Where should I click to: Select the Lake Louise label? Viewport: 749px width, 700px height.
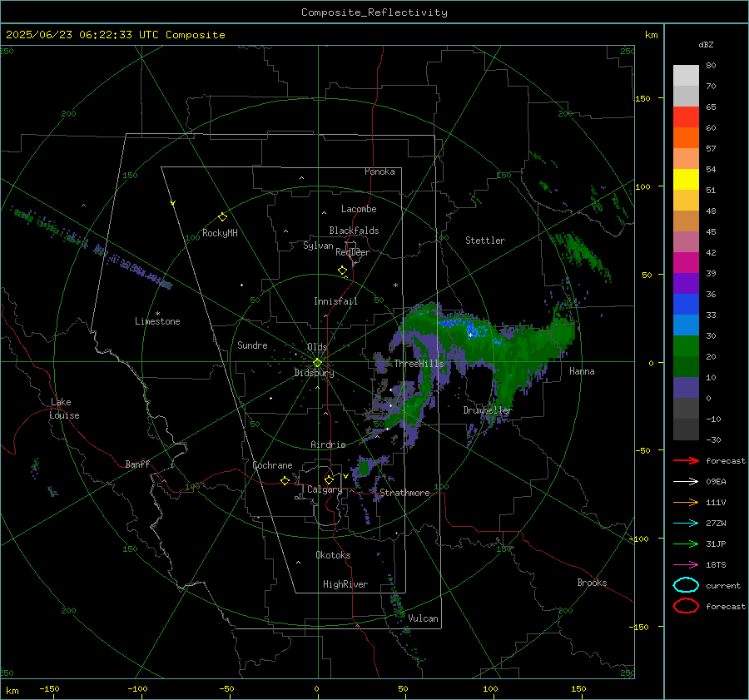[64, 409]
